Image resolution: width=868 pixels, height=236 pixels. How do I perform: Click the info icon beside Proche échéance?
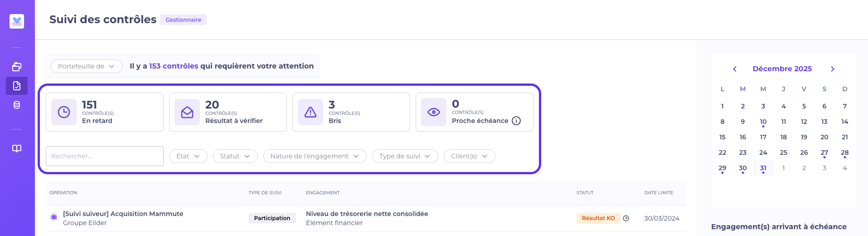pyautogui.click(x=516, y=121)
